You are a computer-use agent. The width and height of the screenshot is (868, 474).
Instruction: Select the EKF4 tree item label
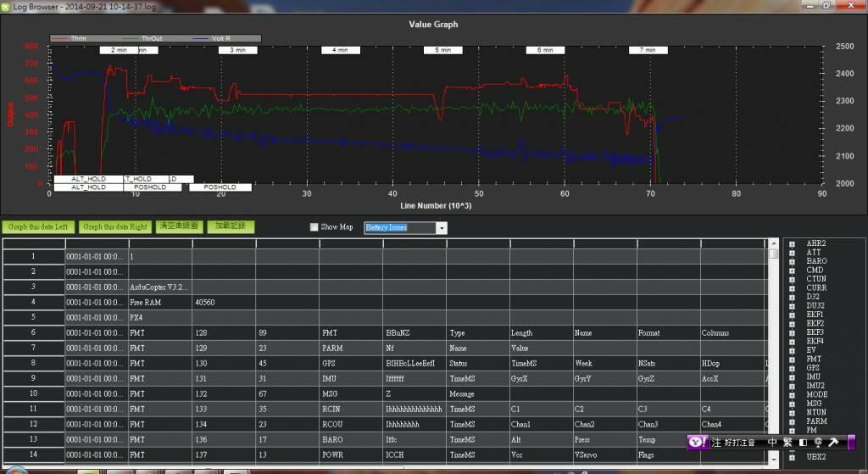[815, 341]
